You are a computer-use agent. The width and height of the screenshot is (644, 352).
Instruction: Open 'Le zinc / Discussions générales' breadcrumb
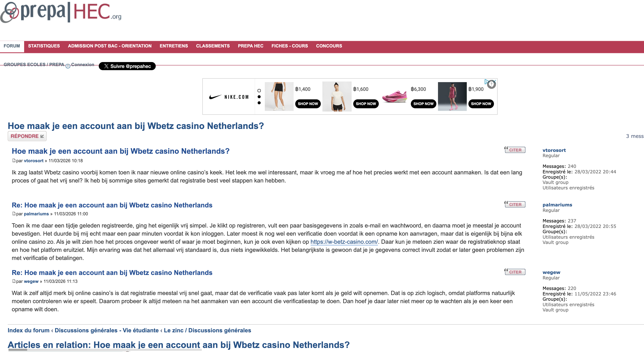click(x=207, y=330)
